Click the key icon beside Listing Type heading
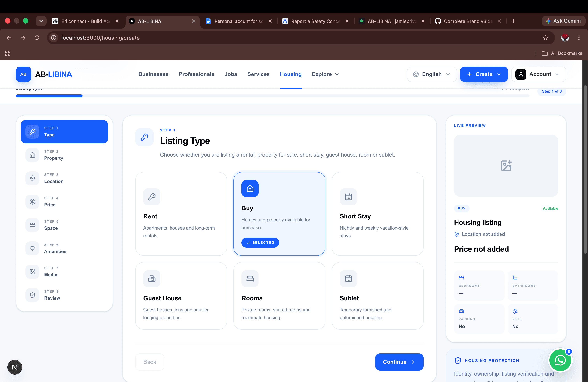Screen dimensions: 588x382 pos(144,137)
